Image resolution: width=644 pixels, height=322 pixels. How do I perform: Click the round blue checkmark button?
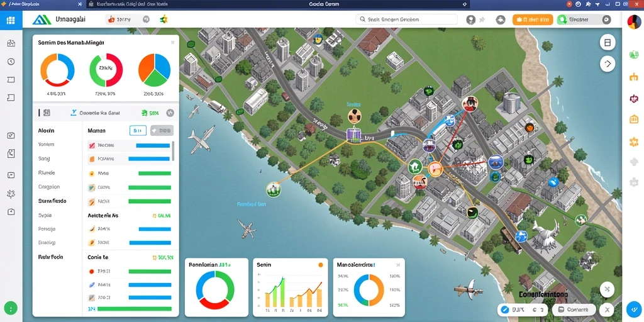point(634,309)
